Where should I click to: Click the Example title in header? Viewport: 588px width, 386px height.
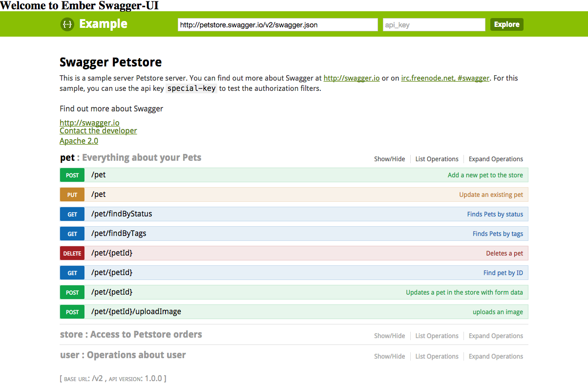coord(103,24)
